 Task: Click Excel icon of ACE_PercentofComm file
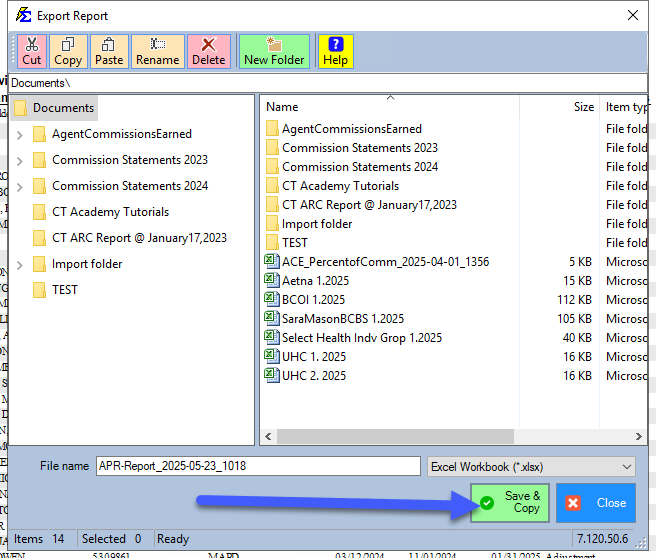pos(272,261)
